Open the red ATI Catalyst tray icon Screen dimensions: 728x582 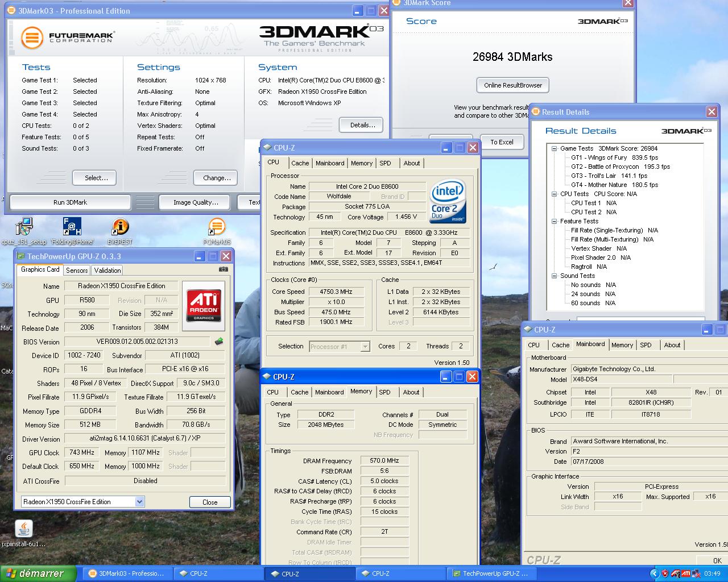pos(686,573)
